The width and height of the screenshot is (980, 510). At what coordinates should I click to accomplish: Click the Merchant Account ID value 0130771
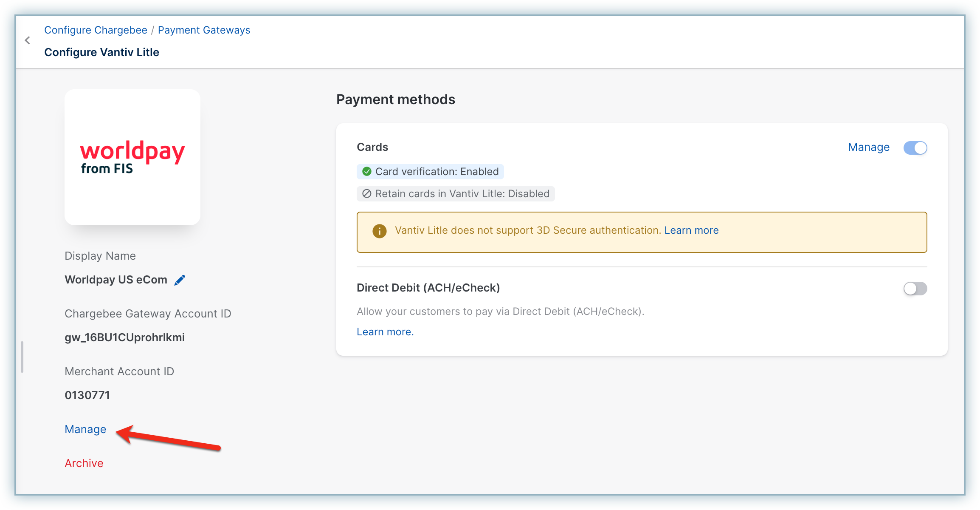(x=87, y=395)
